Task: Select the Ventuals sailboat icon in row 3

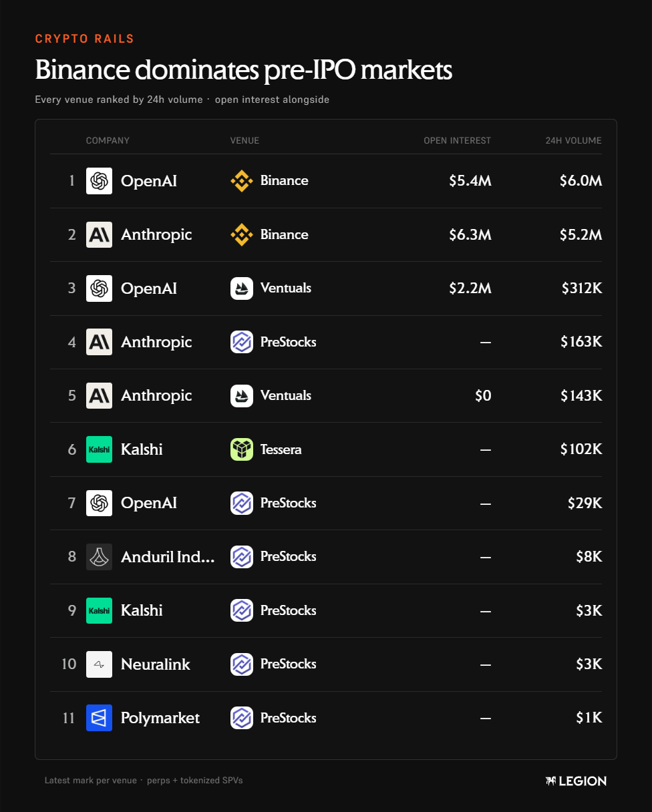Action: click(x=241, y=288)
